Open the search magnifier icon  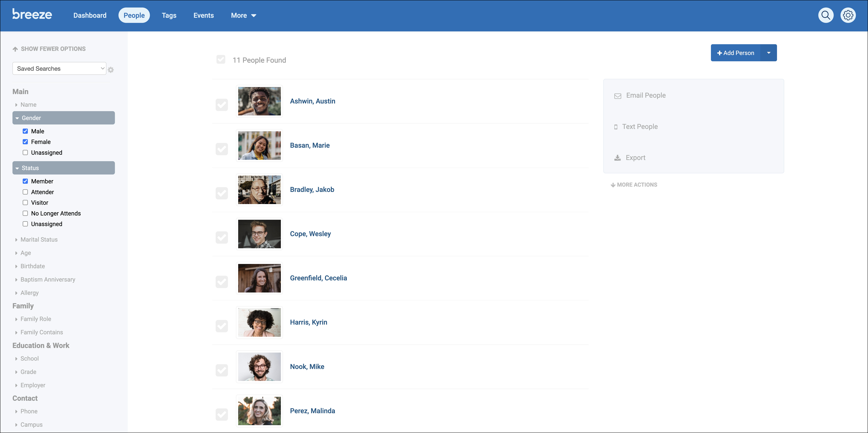tap(825, 15)
